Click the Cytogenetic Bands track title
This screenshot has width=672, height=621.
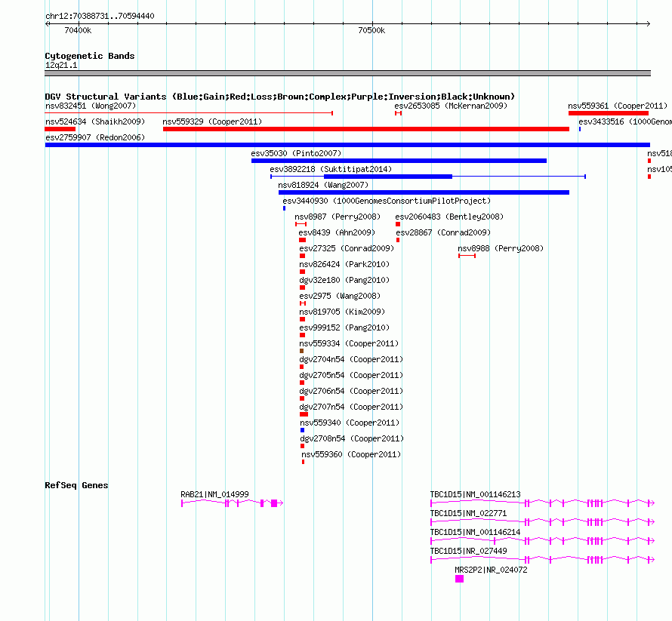coord(90,56)
